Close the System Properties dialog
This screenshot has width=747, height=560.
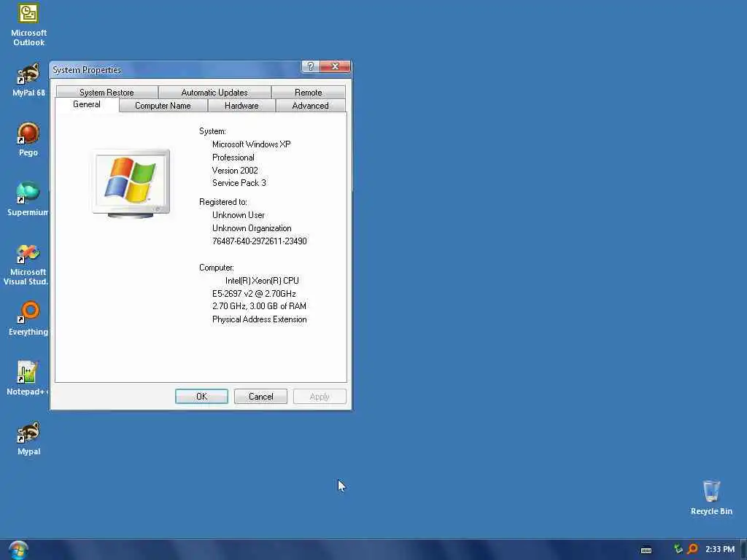pos(335,66)
